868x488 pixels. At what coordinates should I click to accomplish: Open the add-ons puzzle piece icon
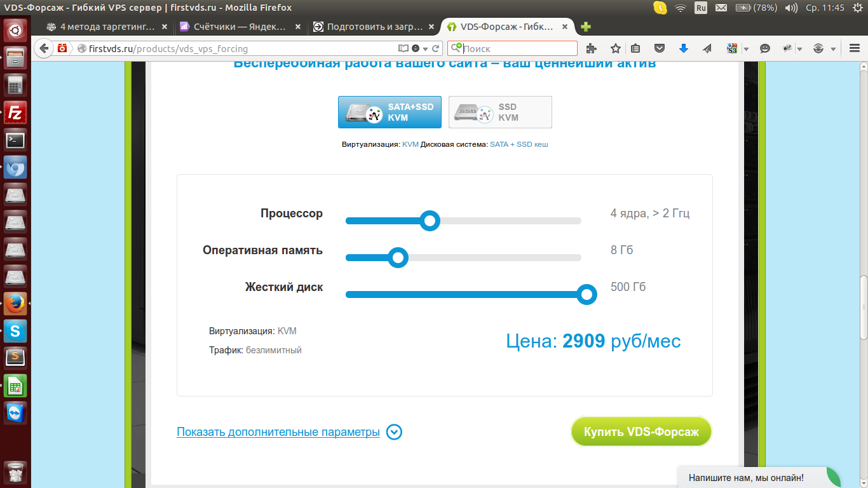coord(592,48)
